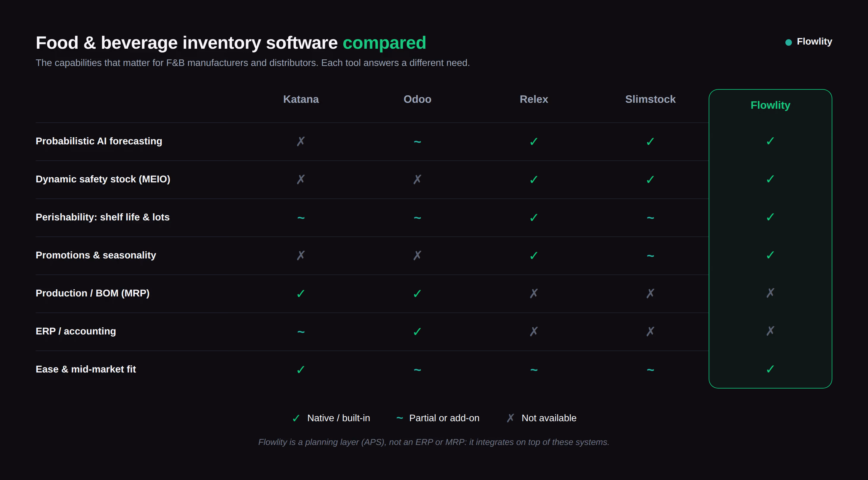Click Flowlity's checkmark for Probabilistic AI forecasting
Screen dimensions: 868x480
770,141
